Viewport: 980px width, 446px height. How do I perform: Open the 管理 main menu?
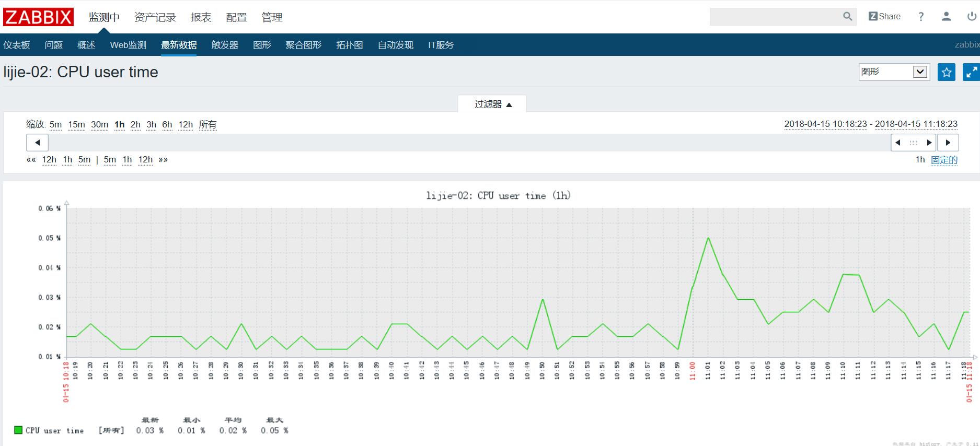pyautogui.click(x=272, y=17)
